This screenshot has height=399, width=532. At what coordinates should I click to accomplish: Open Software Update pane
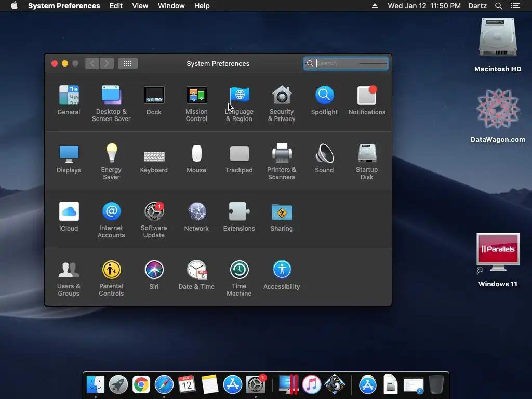pyautogui.click(x=154, y=220)
